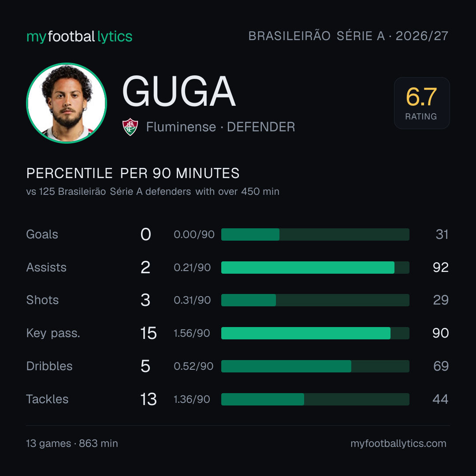Viewport: 476px width, 476px height.
Task: Click the Goals percentile bar
Action: pyautogui.click(x=315, y=234)
